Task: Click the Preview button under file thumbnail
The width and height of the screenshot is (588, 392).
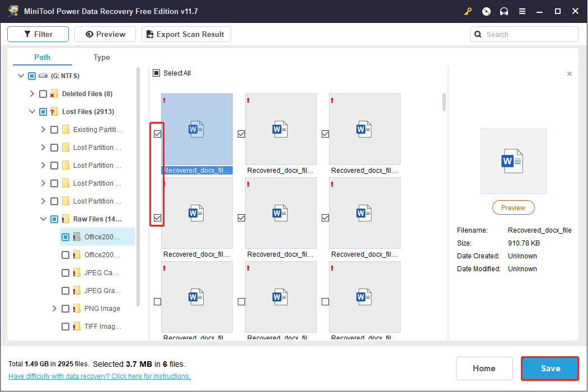Action: [x=513, y=207]
